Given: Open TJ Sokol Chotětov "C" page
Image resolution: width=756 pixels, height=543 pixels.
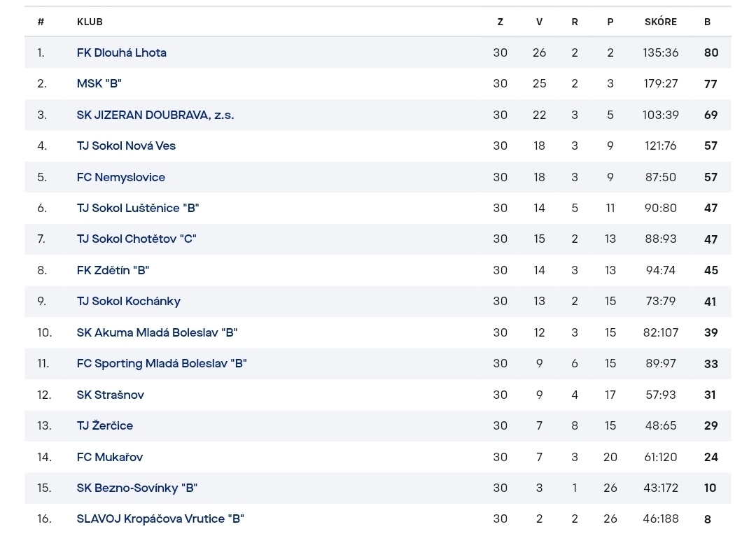Looking at the screenshot, I should [x=136, y=239].
